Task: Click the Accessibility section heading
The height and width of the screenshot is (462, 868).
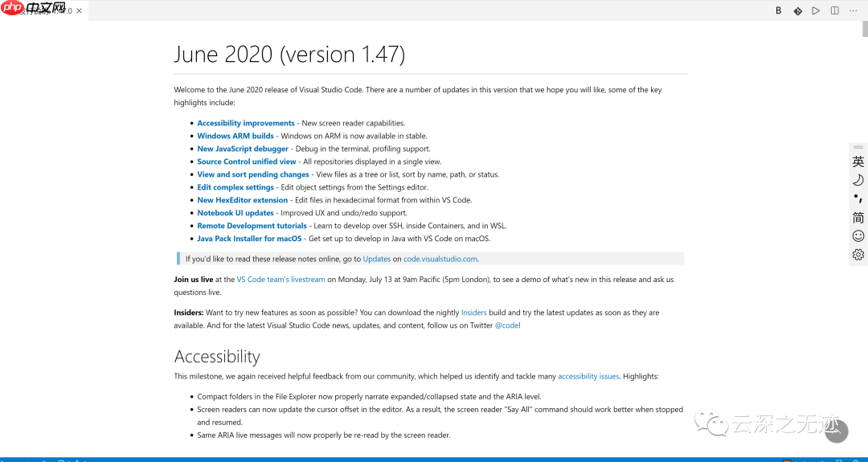Action: tap(217, 356)
